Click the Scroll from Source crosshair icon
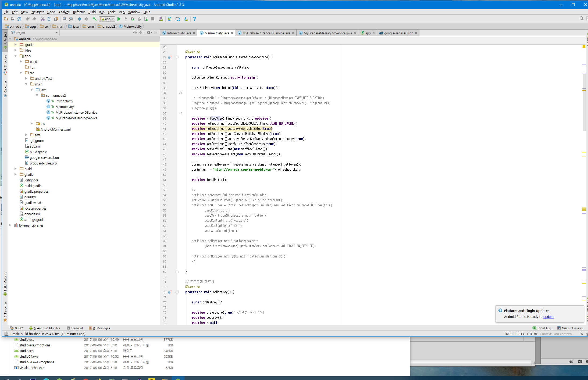Viewport: 588px width, 380px height. [x=135, y=33]
